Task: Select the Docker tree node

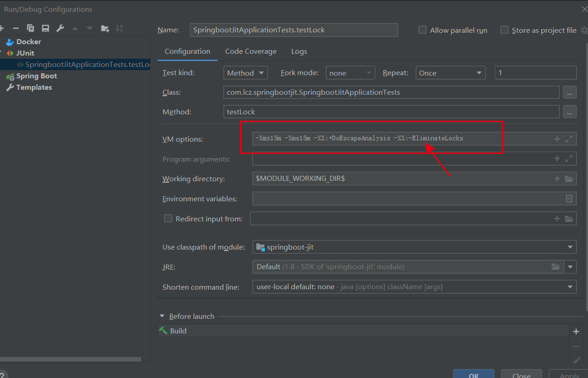Action: (29, 42)
